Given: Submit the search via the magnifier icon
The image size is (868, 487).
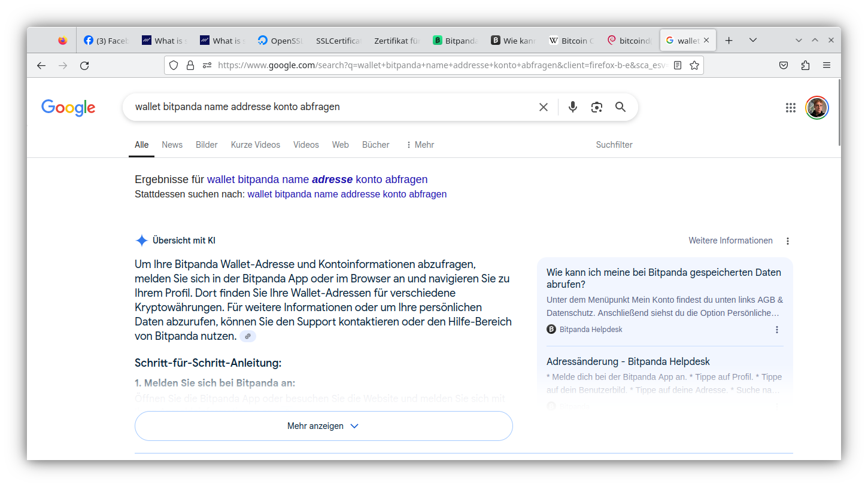Looking at the screenshot, I should tap(620, 106).
